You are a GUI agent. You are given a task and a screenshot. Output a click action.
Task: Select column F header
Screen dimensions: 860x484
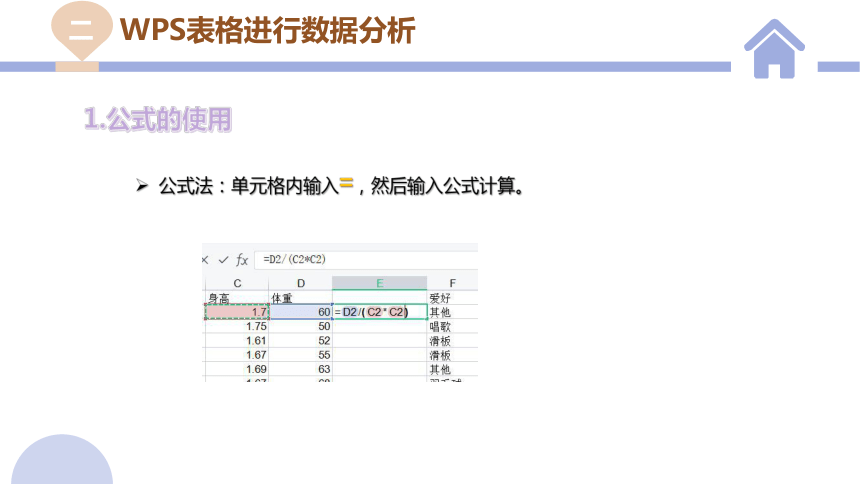[452, 283]
